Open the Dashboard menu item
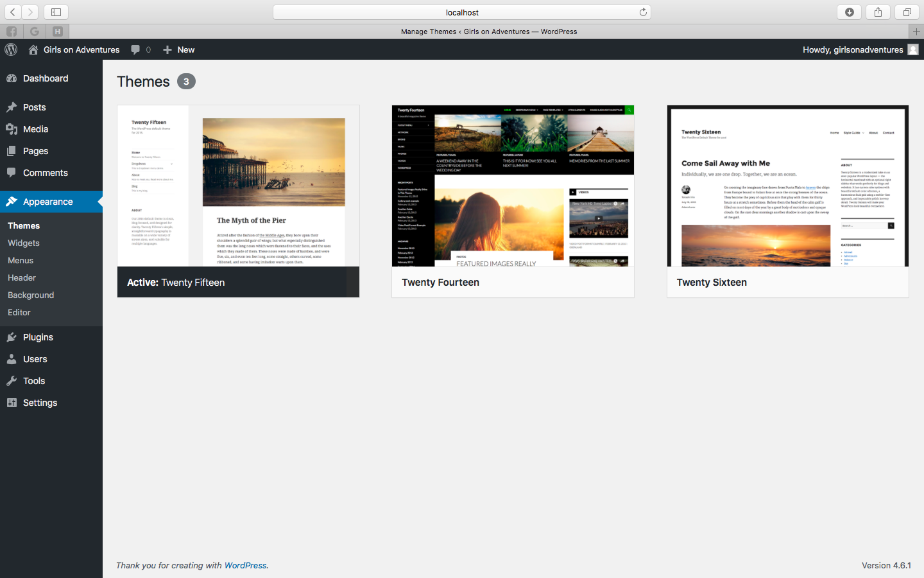924x578 pixels. coord(51,78)
